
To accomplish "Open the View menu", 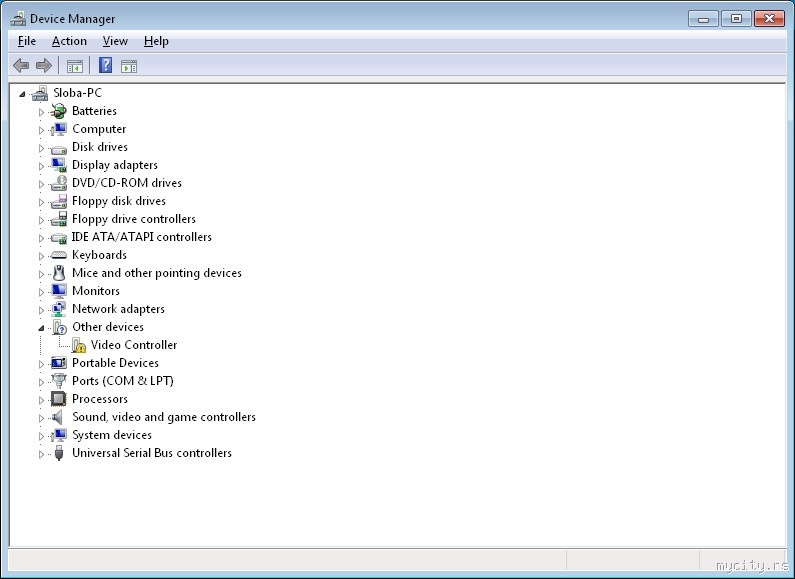I will tap(115, 41).
